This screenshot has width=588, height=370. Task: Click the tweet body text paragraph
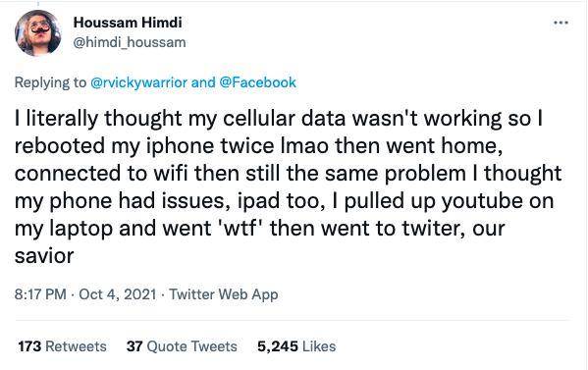288,186
